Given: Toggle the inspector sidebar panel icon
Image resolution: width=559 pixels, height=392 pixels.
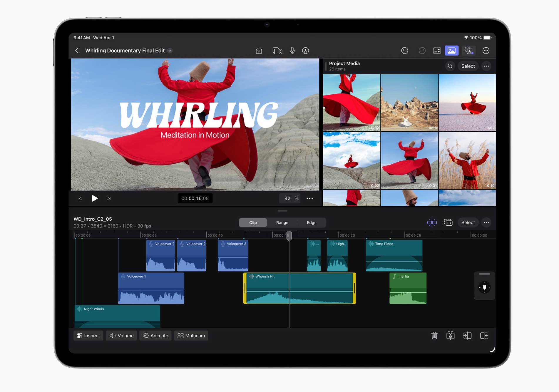Looking at the screenshot, I should [x=437, y=51].
